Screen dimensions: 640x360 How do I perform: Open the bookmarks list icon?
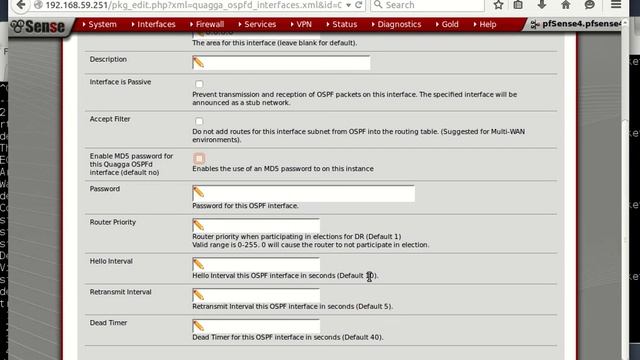(x=518, y=5)
